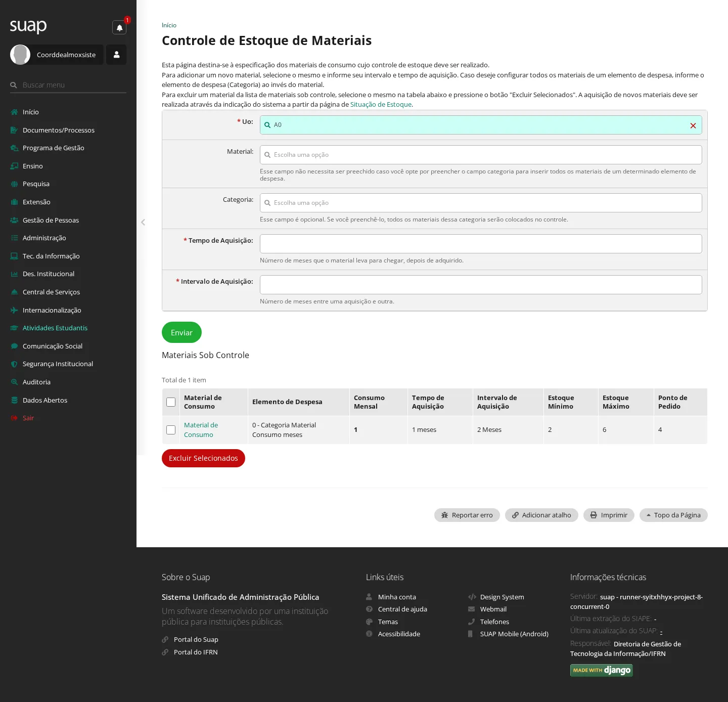Image resolution: width=728 pixels, height=702 pixels.
Task: Click the Ensino sidebar icon
Action: pyautogui.click(x=14, y=166)
